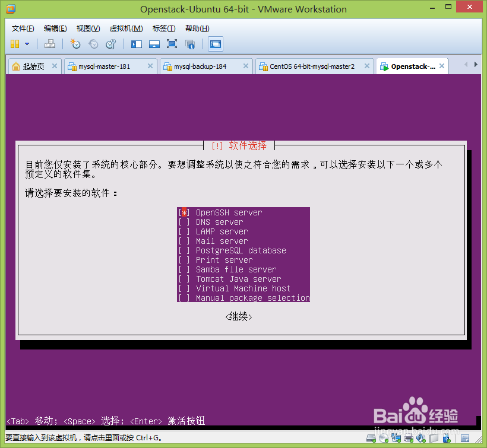Click the sound device status icon
This screenshot has height=448, width=487.
pyautogui.click(x=420, y=438)
